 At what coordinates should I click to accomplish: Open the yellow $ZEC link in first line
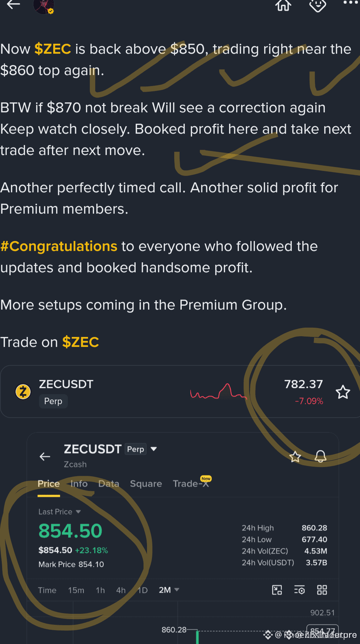tap(53, 49)
